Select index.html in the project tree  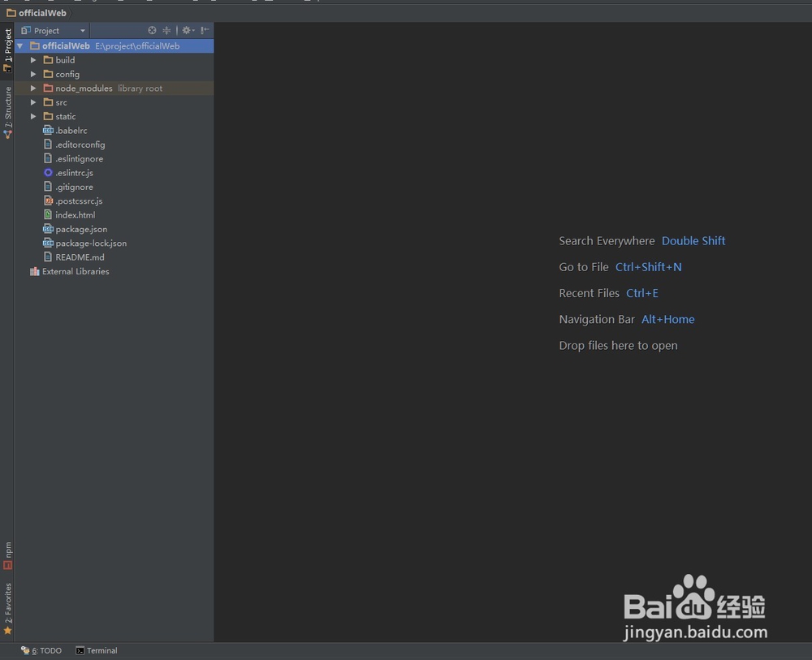tap(76, 215)
